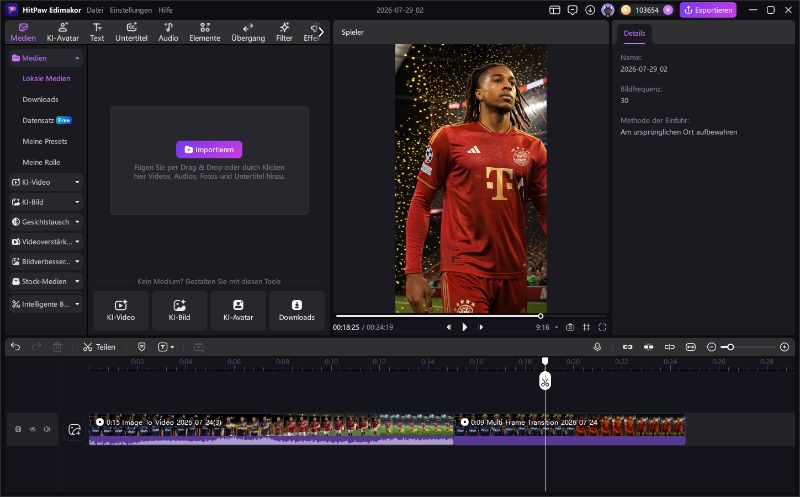Open the layout switcher icon in title bar
Image resolution: width=800 pixels, height=497 pixels.
tap(555, 10)
